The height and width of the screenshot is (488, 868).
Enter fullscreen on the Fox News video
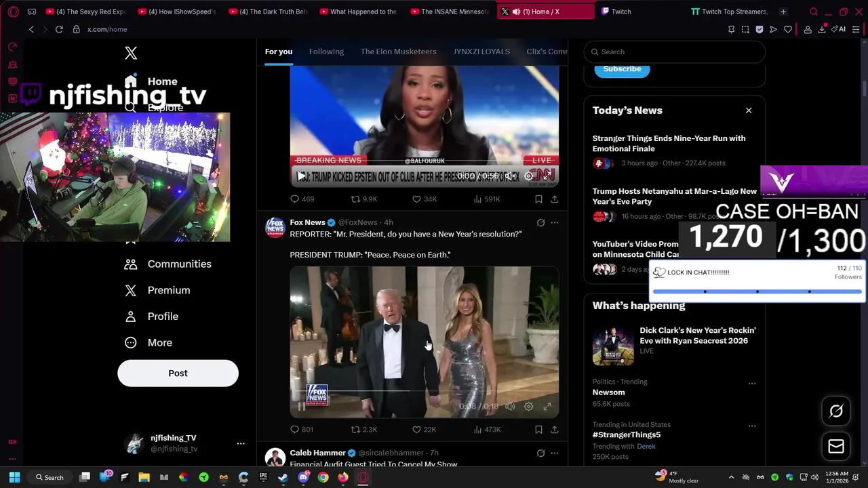point(547,407)
